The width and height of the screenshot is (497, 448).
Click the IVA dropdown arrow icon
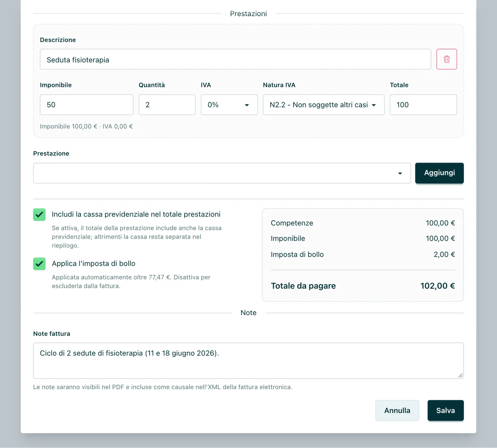coord(247,105)
